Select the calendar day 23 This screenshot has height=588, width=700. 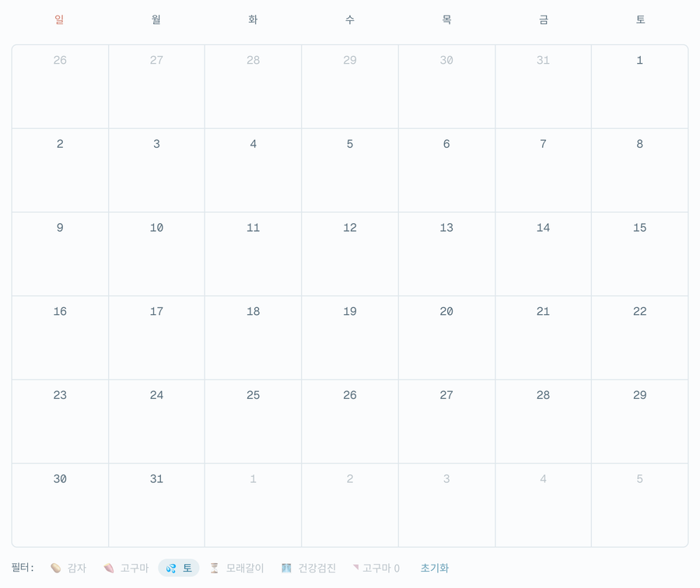click(x=60, y=422)
